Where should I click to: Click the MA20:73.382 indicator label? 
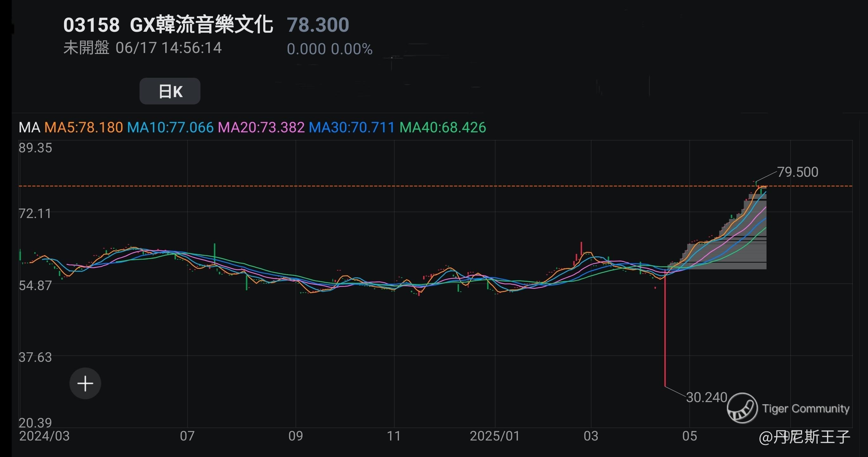(x=261, y=128)
